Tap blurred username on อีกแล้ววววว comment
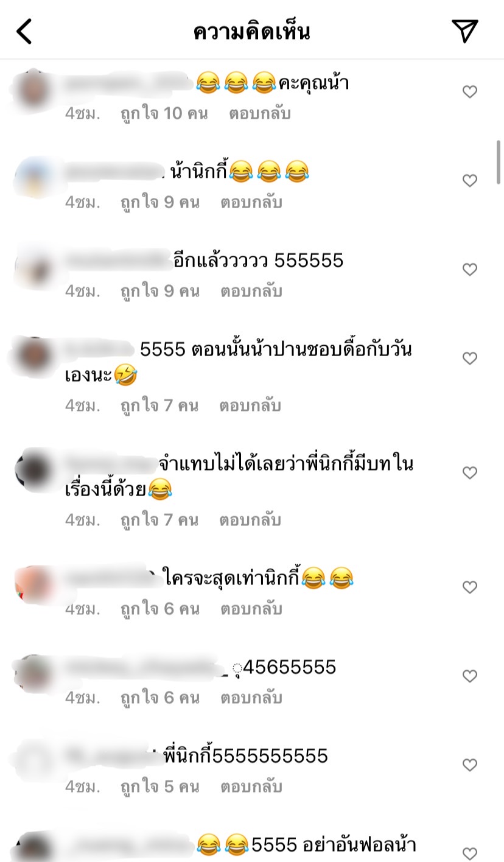 (x=117, y=261)
